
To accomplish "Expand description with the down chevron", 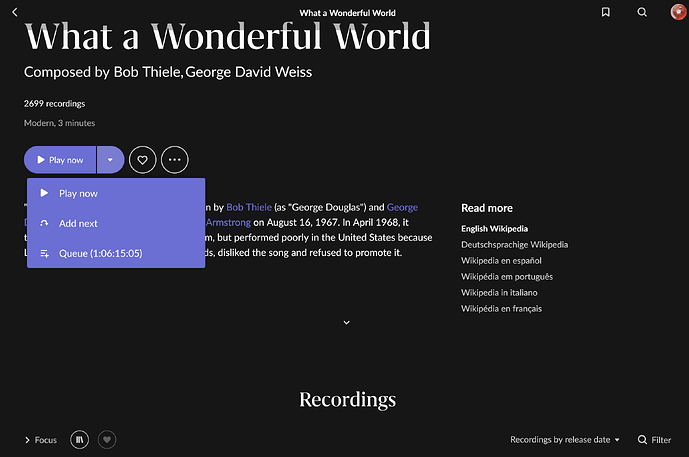I will click(x=346, y=323).
